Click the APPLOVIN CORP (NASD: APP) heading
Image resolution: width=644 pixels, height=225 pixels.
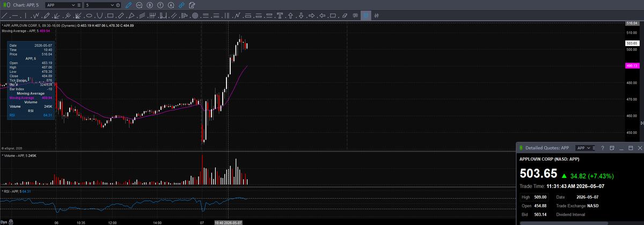tap(549, 159)
